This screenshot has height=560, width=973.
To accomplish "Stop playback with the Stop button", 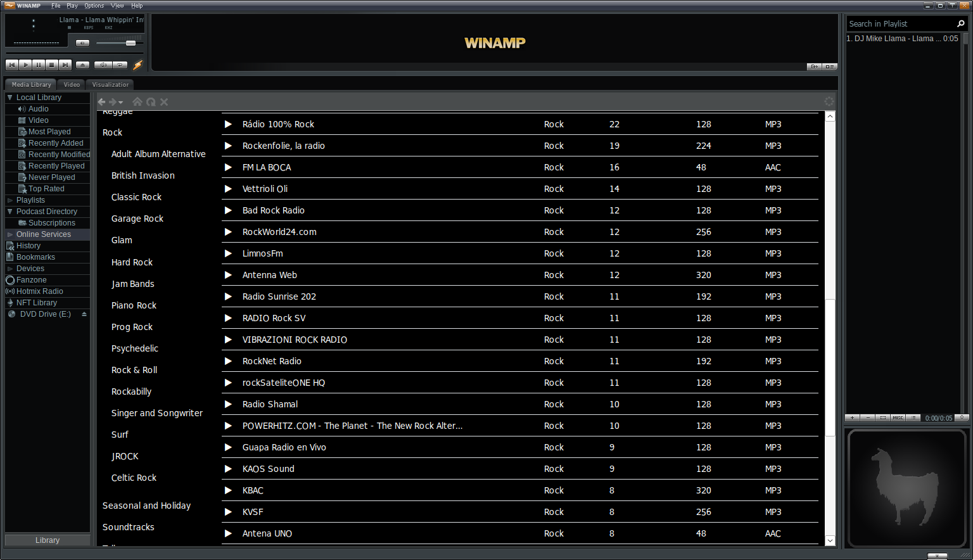I will click(52, 65).
